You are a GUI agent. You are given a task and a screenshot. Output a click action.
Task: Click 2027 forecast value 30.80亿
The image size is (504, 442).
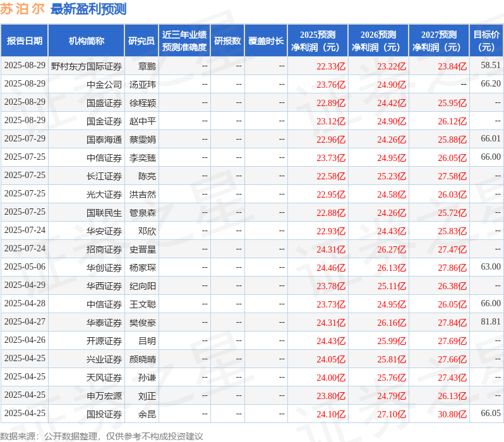pyautogui.click(x=452, y=414)
